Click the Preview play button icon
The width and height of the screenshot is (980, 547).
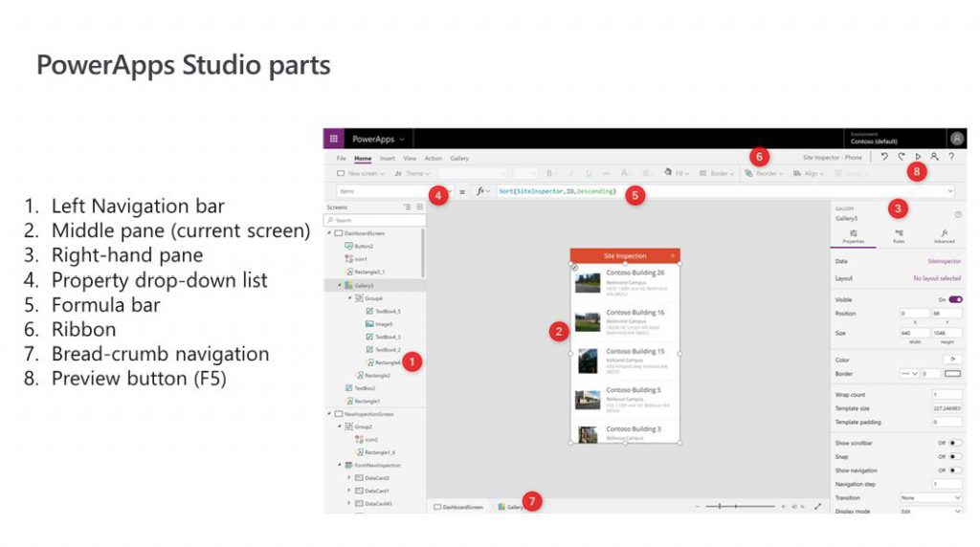(918, 157)
